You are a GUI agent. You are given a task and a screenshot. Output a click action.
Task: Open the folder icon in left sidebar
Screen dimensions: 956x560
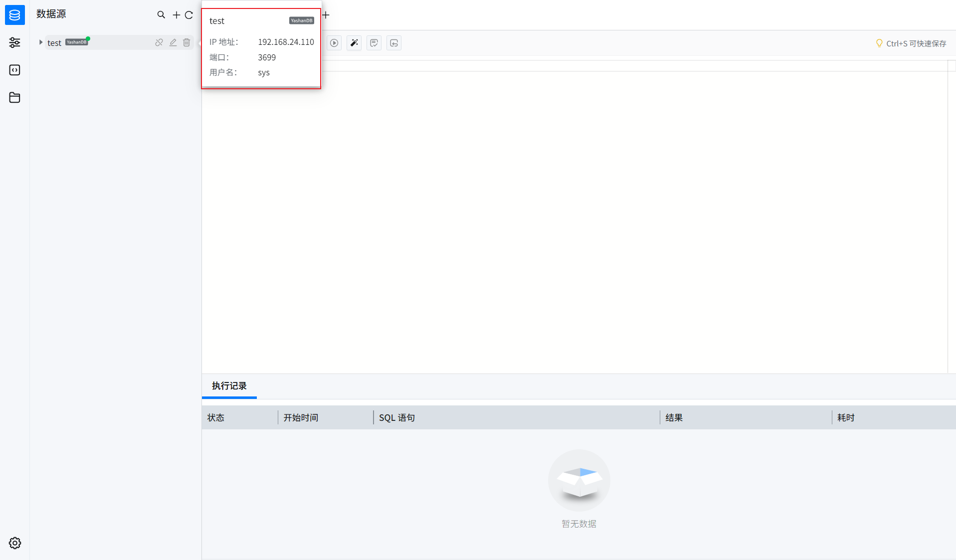[15, 97]
